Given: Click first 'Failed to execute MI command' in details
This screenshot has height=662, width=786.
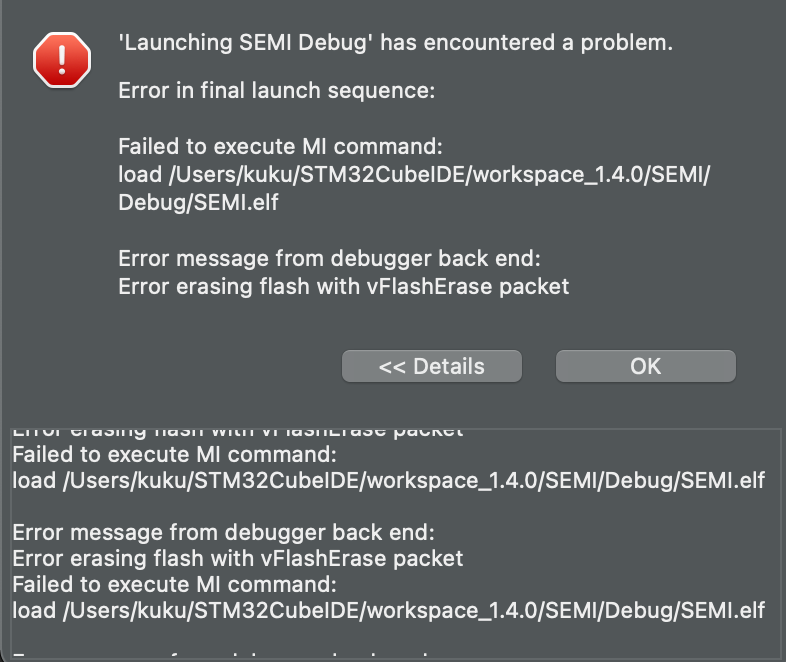Looking at the screenshot, I should 175,455.
